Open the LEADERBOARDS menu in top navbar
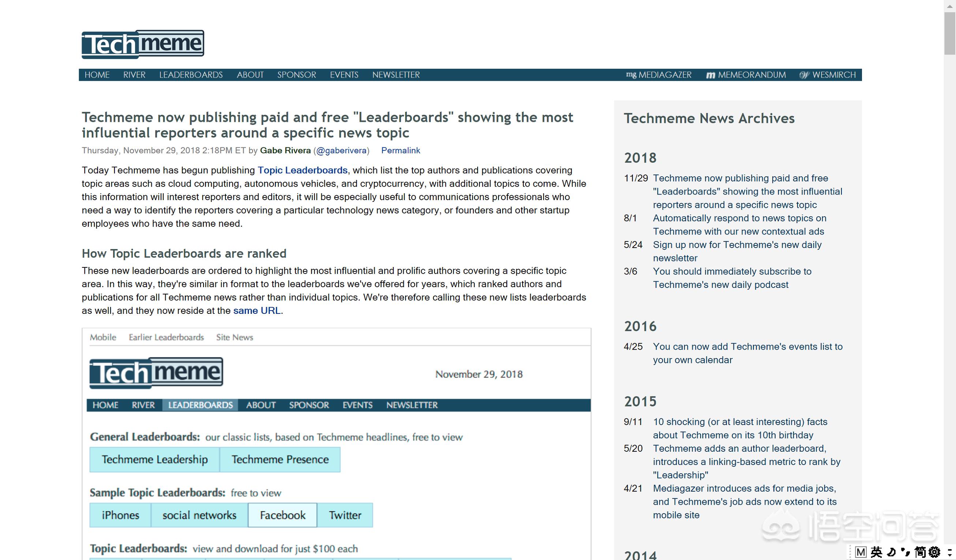The width and height of the screenshot is (956, 560). coord(191,75)
